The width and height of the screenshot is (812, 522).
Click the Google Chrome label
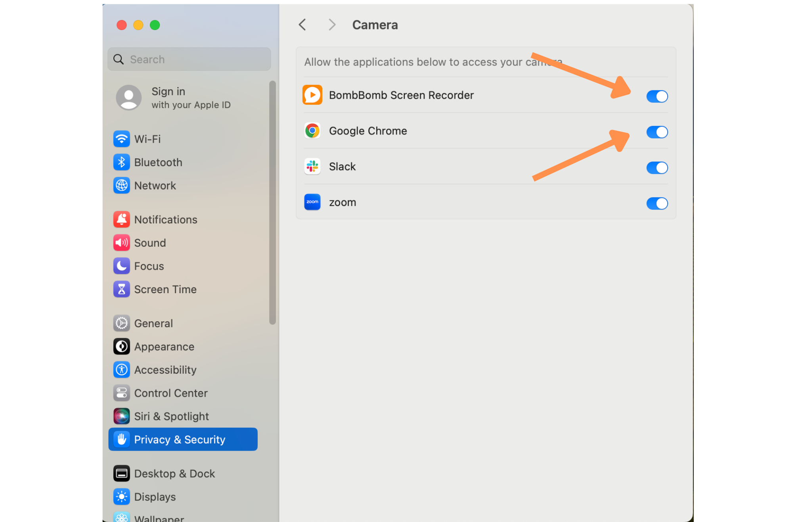click(x=368, y=131)
